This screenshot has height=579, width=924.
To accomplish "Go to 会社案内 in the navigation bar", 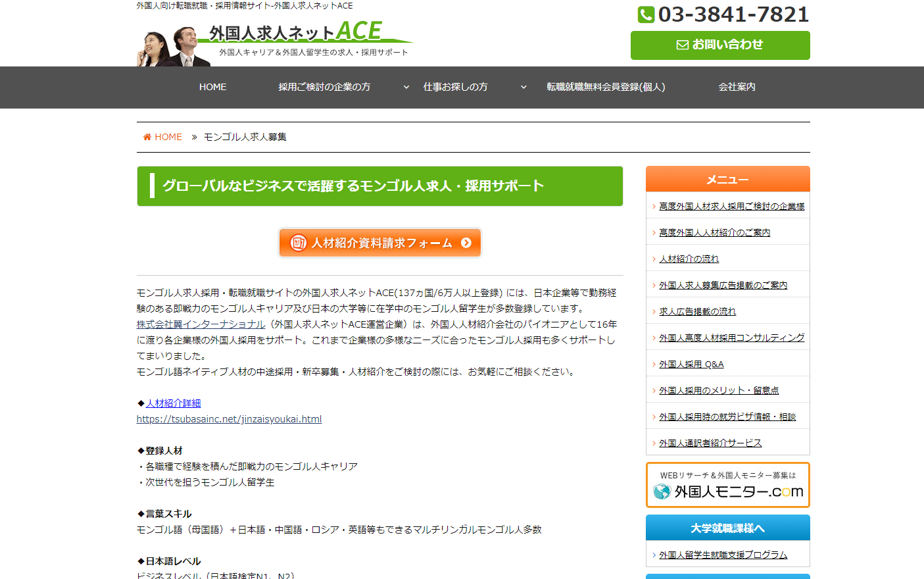I will point(737,87).
